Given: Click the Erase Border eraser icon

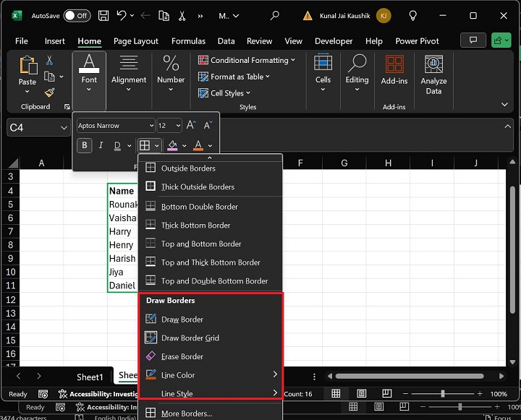Looking at the screenshot, I should point(151,356).
